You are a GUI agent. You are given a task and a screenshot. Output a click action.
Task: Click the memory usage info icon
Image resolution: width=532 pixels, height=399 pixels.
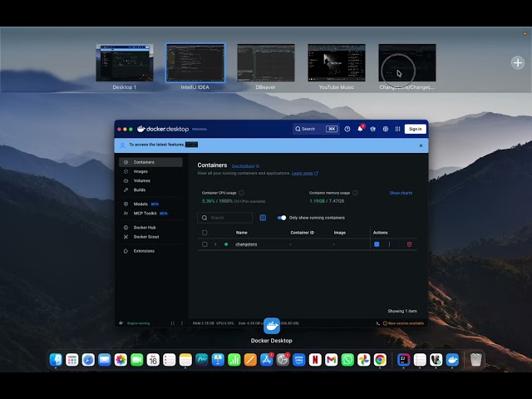point(355,193)
